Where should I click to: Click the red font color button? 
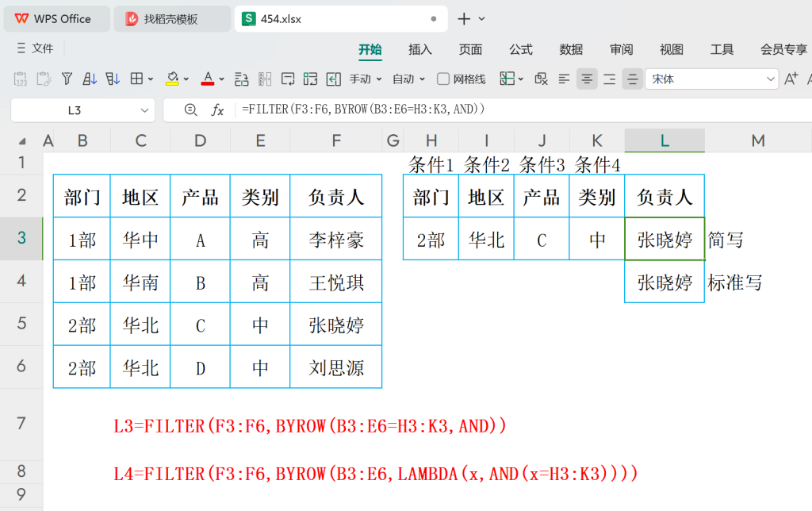(x=208, y=79)
